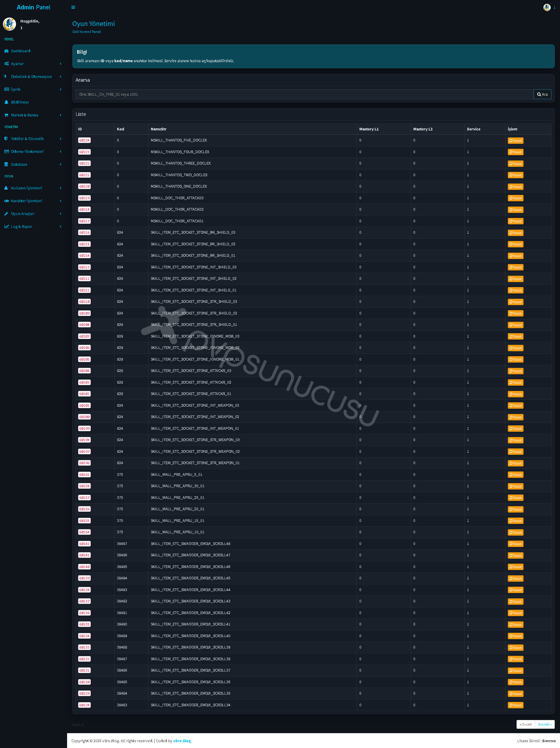Focus the skill search input field

coord(304,94)
